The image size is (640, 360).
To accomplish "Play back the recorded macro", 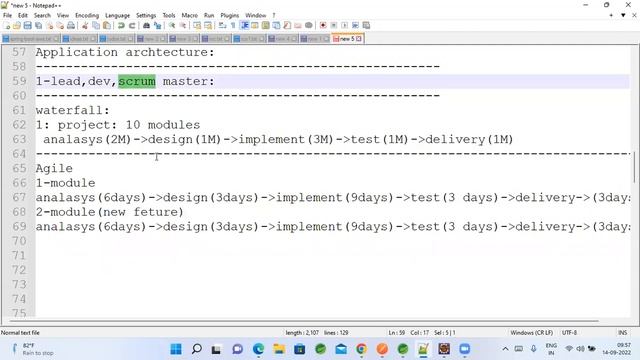I will coord(344,26).
